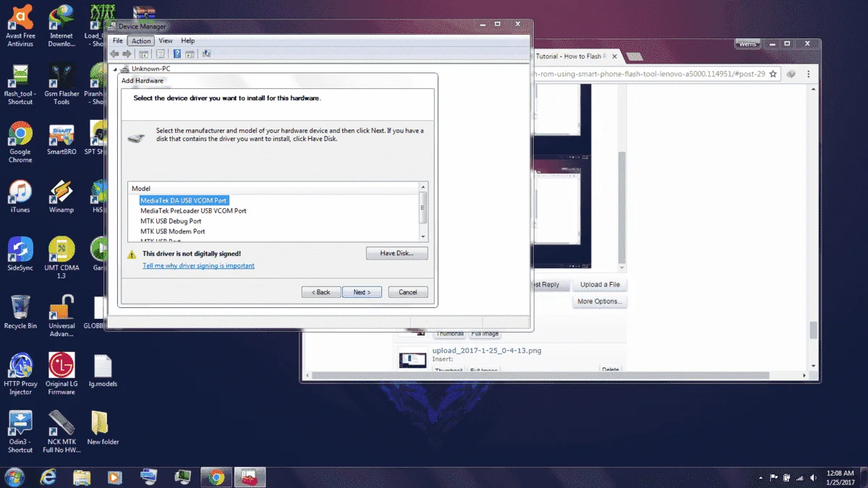Click Upload a File button in Chrome

point(600,285)
